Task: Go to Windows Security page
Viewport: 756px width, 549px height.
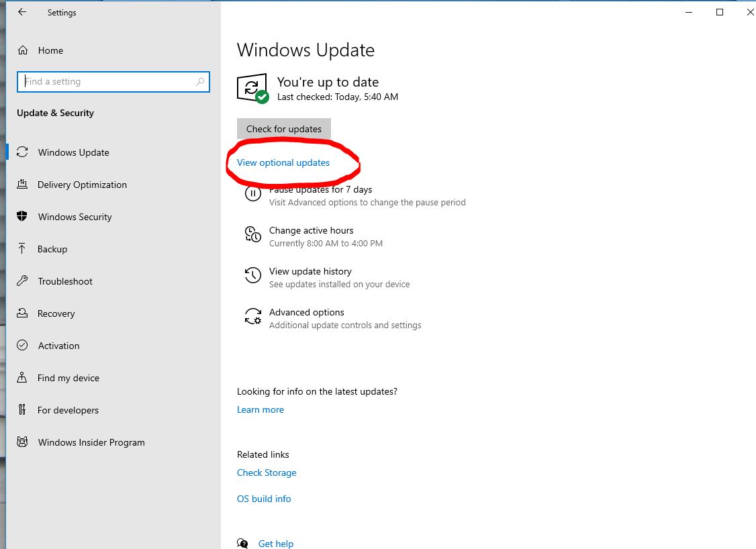Action: 75,217
